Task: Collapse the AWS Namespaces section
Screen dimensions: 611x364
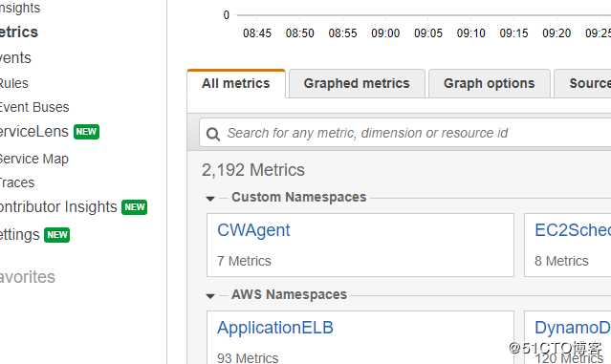Action: [x=210, y=296]
